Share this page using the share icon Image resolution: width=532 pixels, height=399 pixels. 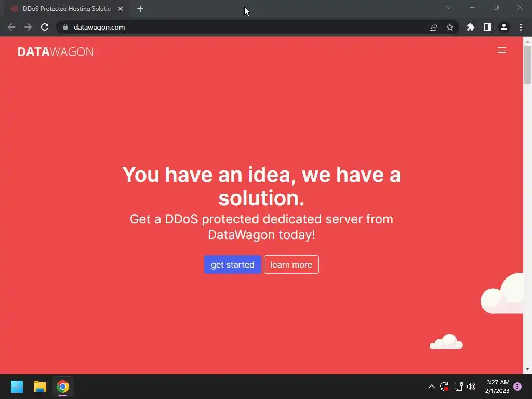(x=433, y=27)
